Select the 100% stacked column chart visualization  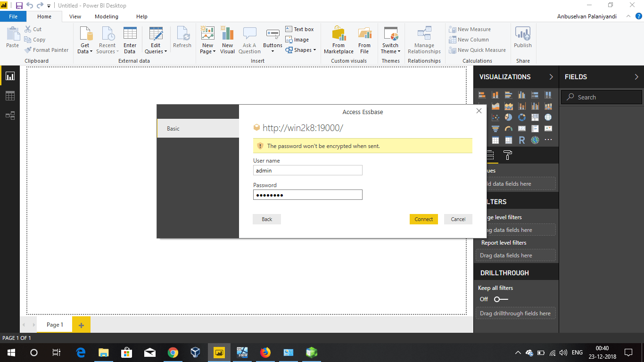click(x=548, y=95)
